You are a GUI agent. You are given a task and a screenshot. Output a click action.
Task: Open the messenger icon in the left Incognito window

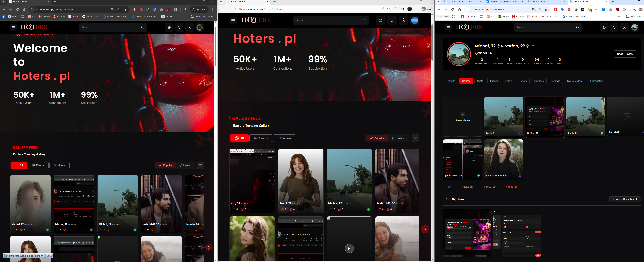point(189,27)
